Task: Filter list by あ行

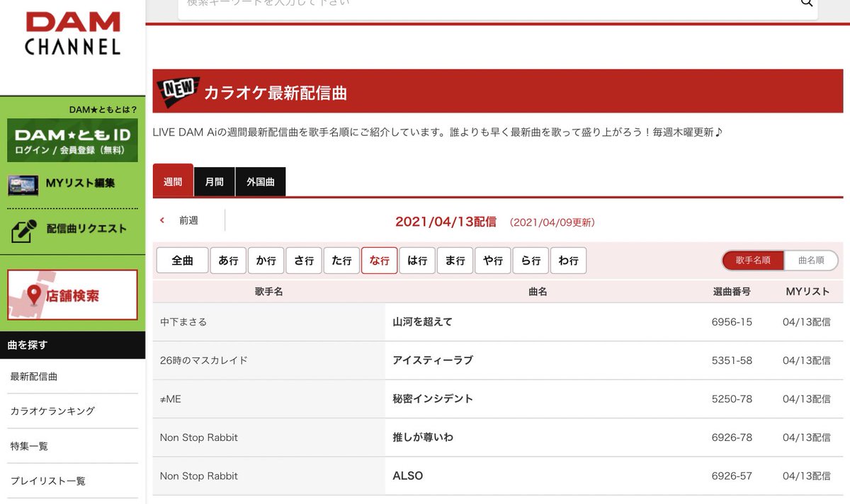Action: click(x=228, y=260)
